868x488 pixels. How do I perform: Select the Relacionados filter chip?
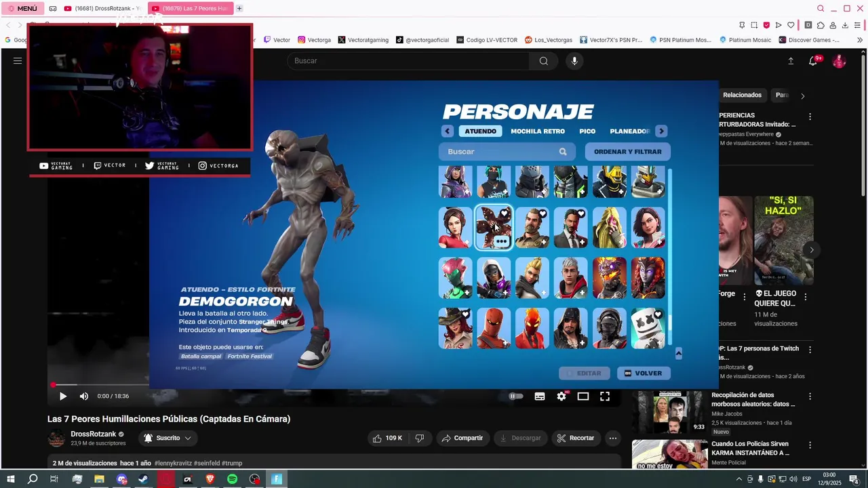tap(742, 96)
